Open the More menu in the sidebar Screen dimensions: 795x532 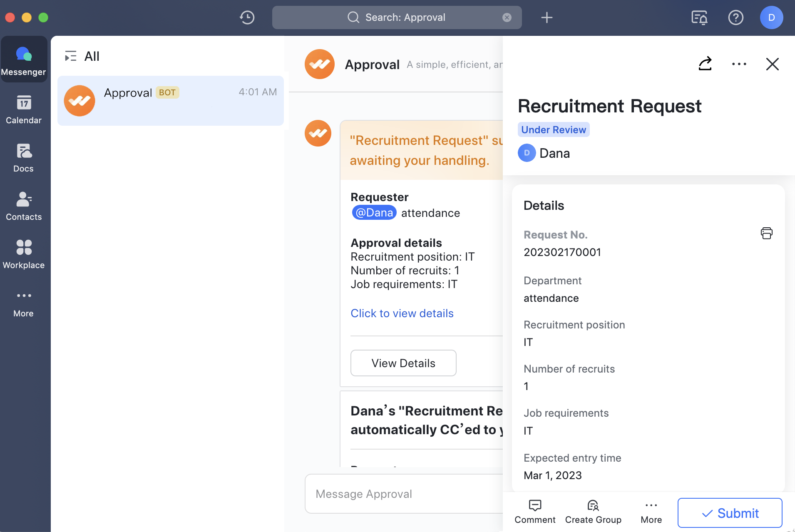tap(24, 302)
